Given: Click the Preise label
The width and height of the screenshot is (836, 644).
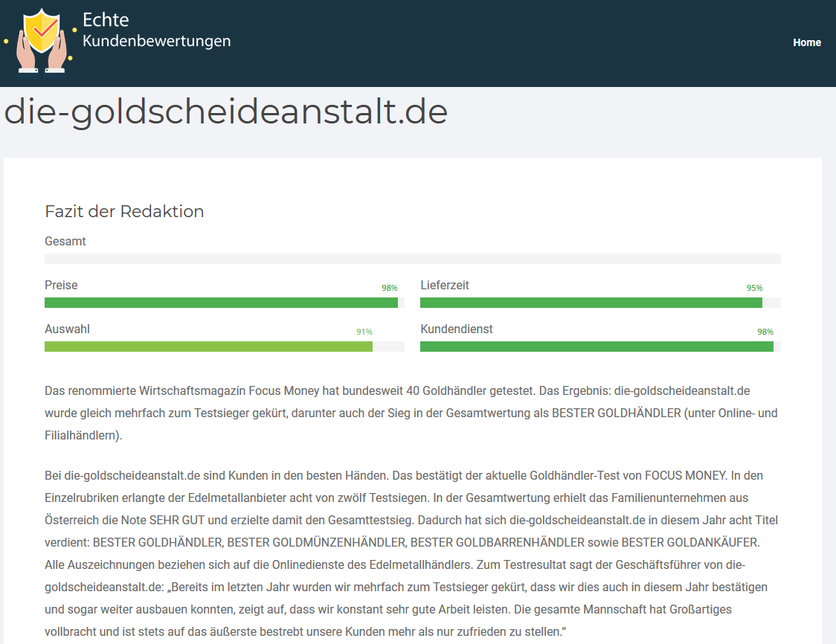Looking at the screenshot, I should [x=61, y=286].
